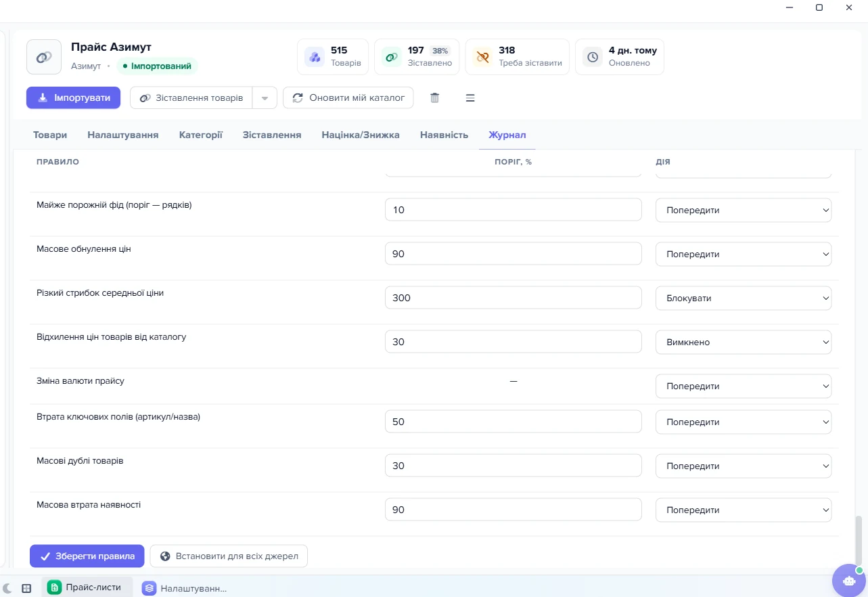868x597 pixels.
Task: Focus threshold field for Масові дублі товарів
Action: click(x=513, y=466)
